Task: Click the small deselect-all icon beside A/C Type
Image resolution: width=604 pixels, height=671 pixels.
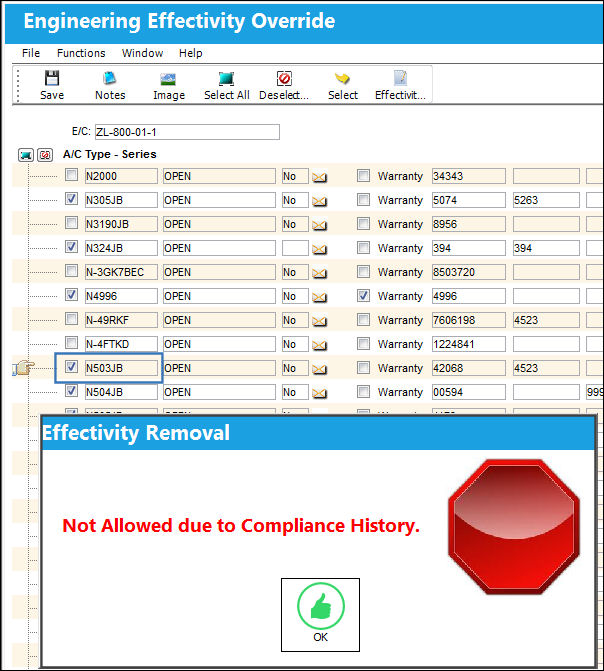Action: click(x=45, y=154)
